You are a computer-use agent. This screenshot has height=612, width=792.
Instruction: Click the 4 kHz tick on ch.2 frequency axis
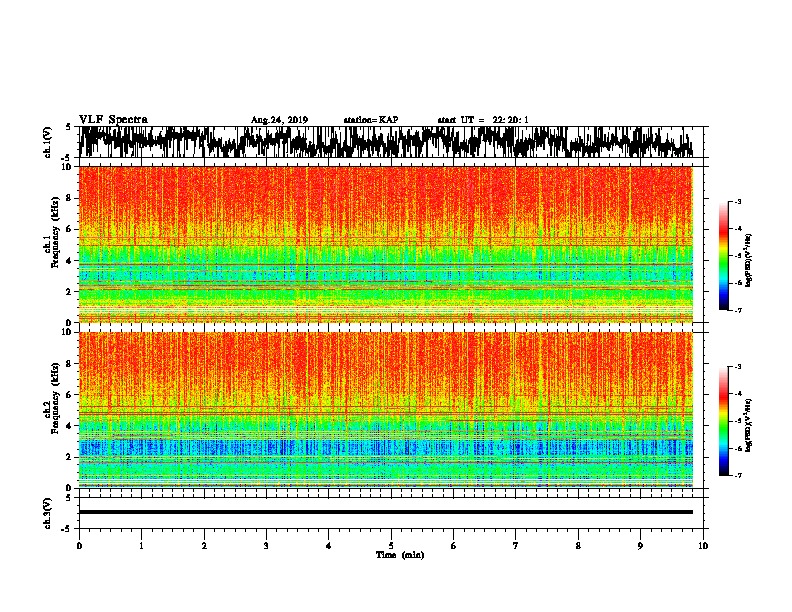tap(71, 426)
